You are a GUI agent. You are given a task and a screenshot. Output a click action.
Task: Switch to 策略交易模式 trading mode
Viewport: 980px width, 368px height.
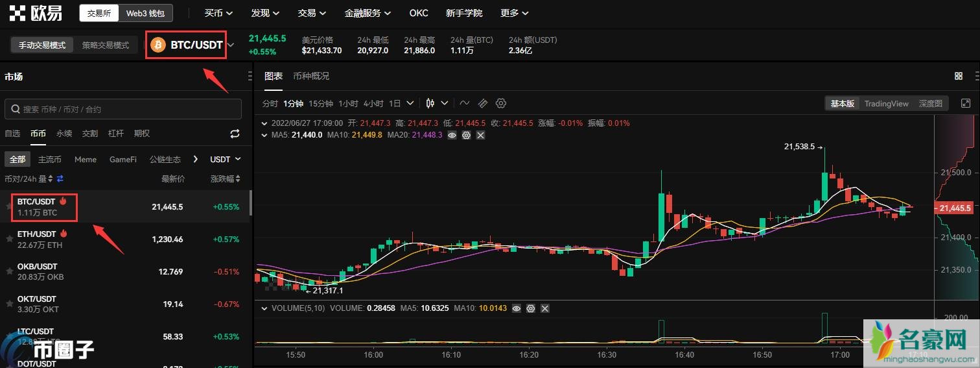point(106,45)
